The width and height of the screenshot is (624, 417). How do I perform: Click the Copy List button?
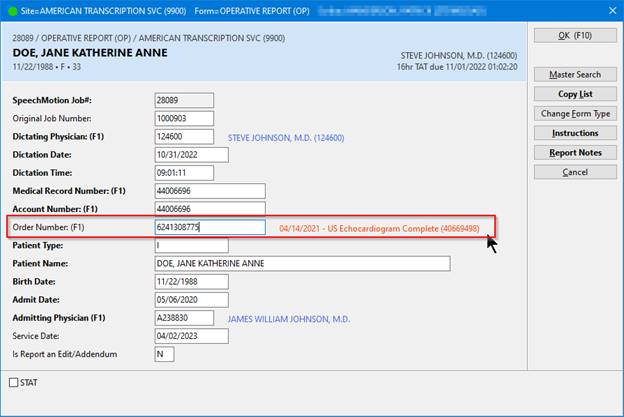(x=574, y=94)
